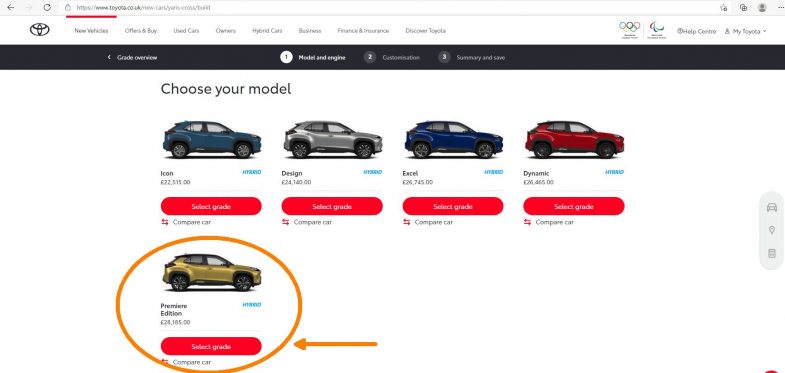The image size is (785, 373).
Task: Open the Help Centre link
Action: 696,31
